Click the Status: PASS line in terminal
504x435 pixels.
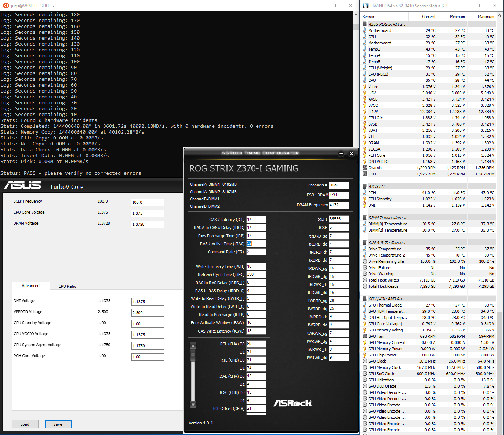point(71,173)
